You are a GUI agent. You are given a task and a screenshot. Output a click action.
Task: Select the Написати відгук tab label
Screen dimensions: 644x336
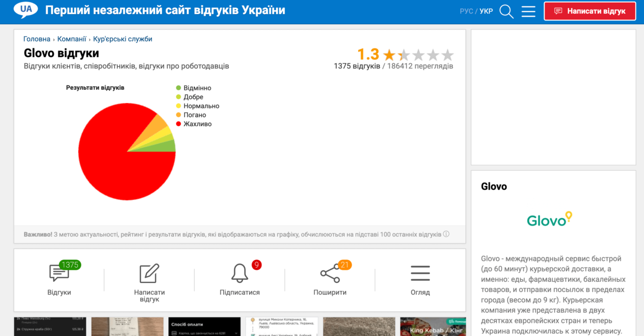coord(149,296)
